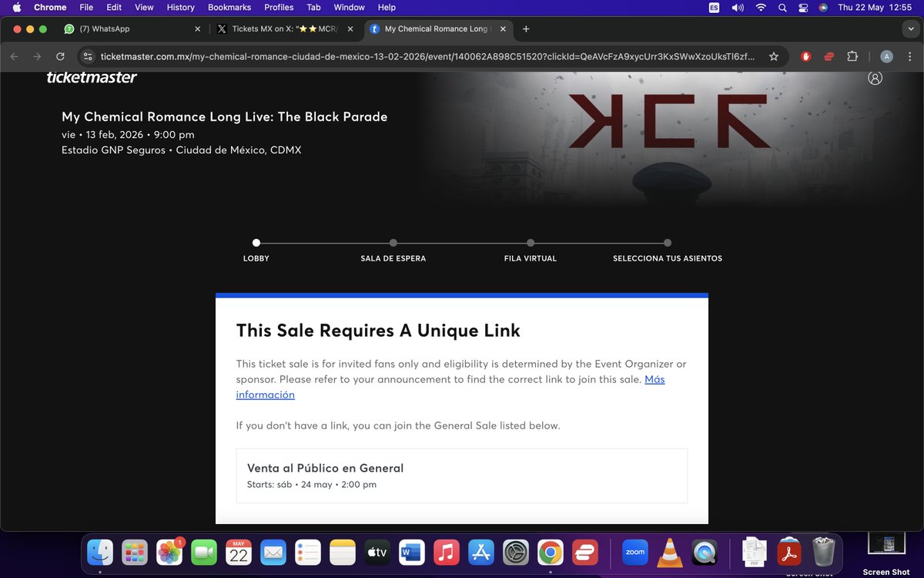Open Microsoft Word from the Dock
Image resolution: width=924 pixels, height=578 pixels.
pyautogui.click(x=411, y=552)
